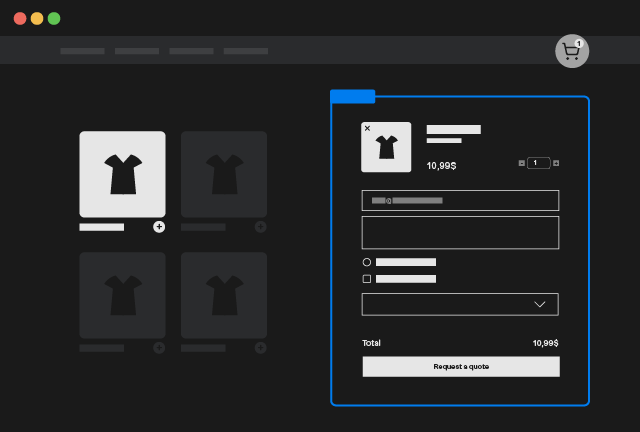Add the dimmed top-row shirt product via plus
This screenshot has width=640, height=432.
(260, 227)
